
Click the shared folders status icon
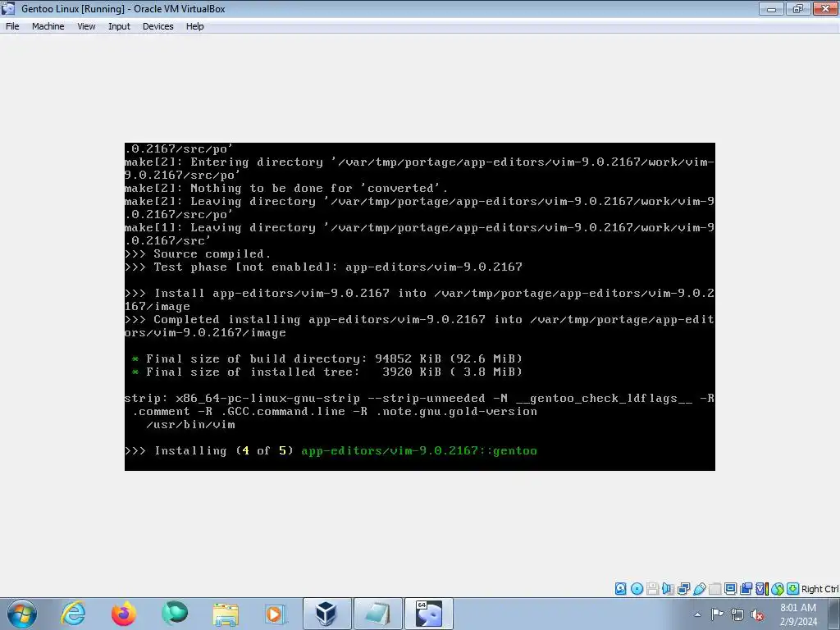714,589
